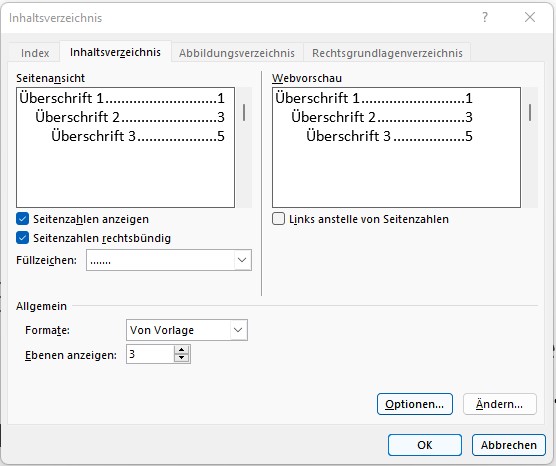Enable Links anstelle von Seitenzahlen
Image resolution: width=556 pixels, height=466 pixels.
[278, 219]
